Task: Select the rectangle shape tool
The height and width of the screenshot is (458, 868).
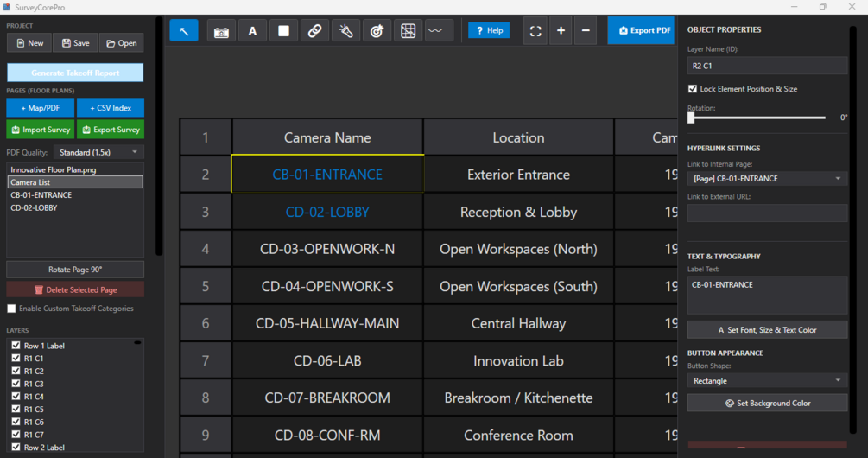Action: 283,31
